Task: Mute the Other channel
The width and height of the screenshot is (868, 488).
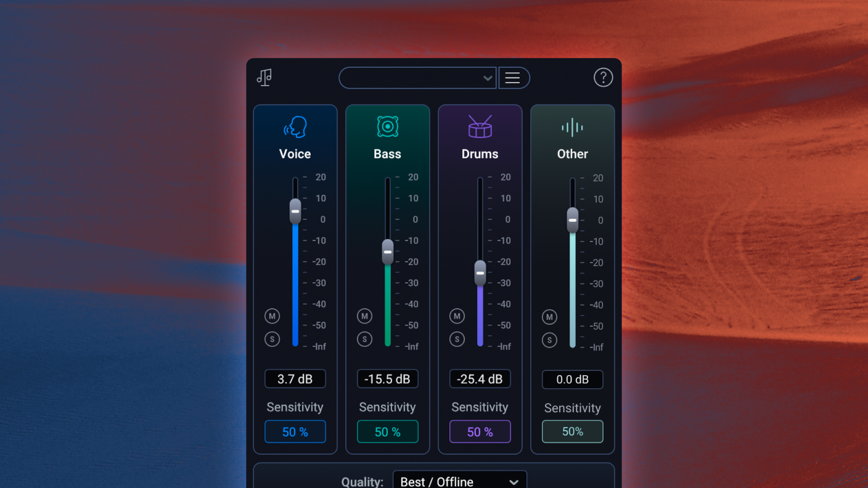Action: tap(549, 317)
